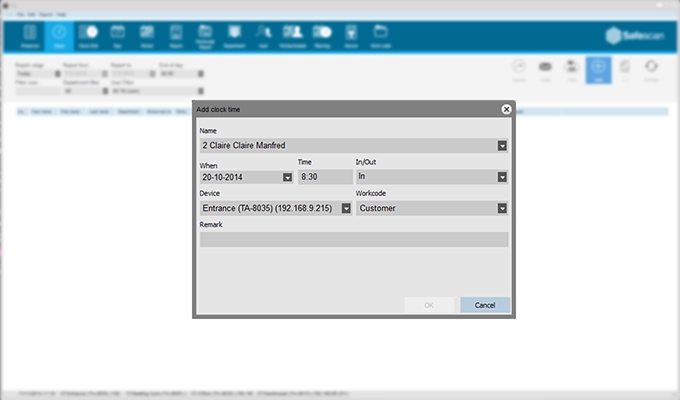Click into the Remark text field

click(x=354, y=240)
